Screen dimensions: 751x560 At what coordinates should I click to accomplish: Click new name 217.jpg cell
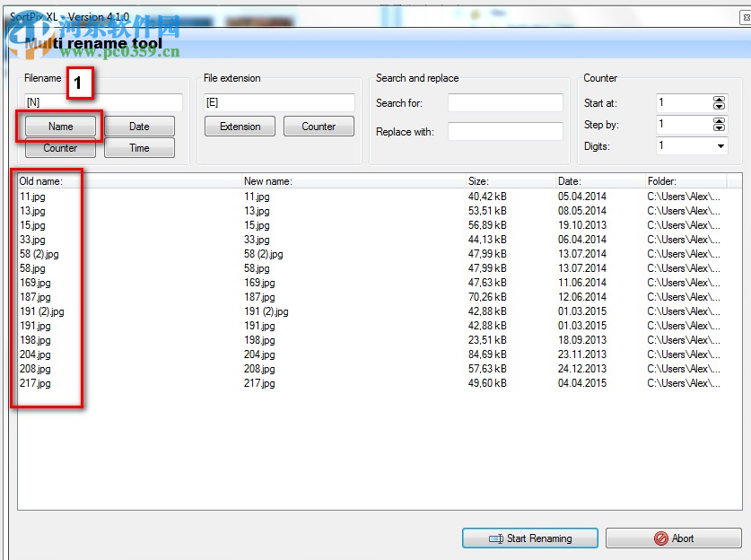coord(259,383)
